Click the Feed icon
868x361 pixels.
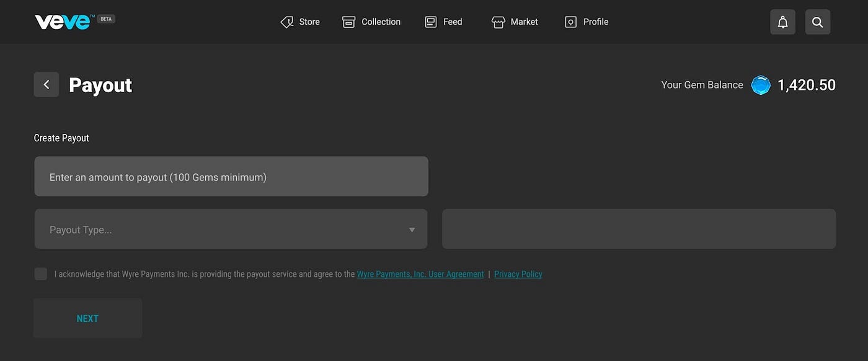(431, 22)
